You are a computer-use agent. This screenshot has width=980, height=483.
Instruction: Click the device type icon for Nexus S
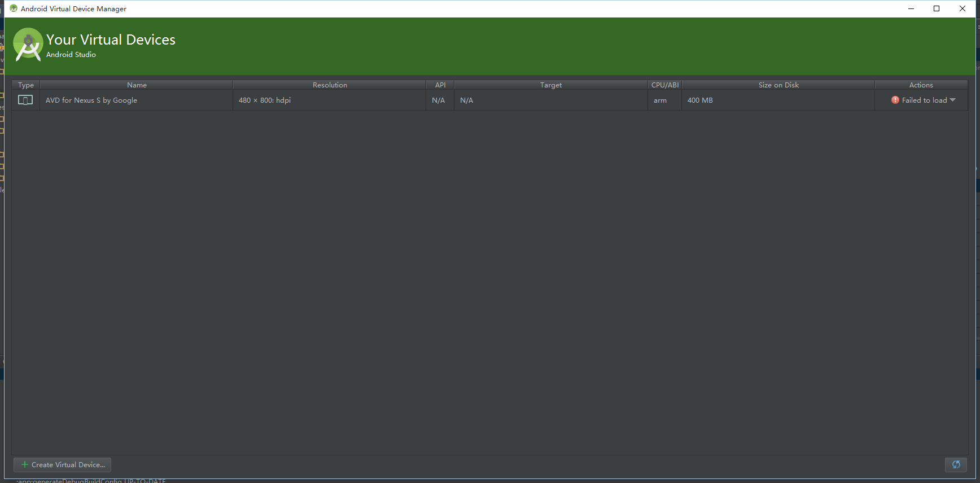pyautogui.click(x=25, y=100)
